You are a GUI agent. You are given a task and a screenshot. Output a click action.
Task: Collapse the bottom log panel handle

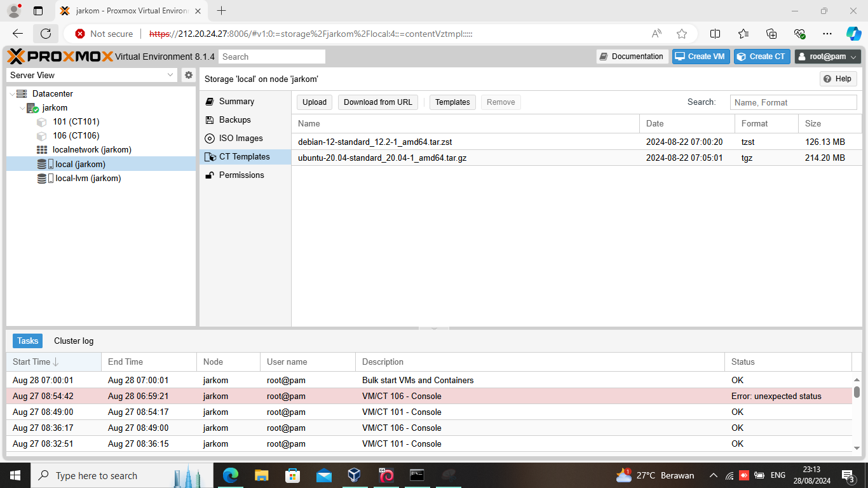pos(435,329)
